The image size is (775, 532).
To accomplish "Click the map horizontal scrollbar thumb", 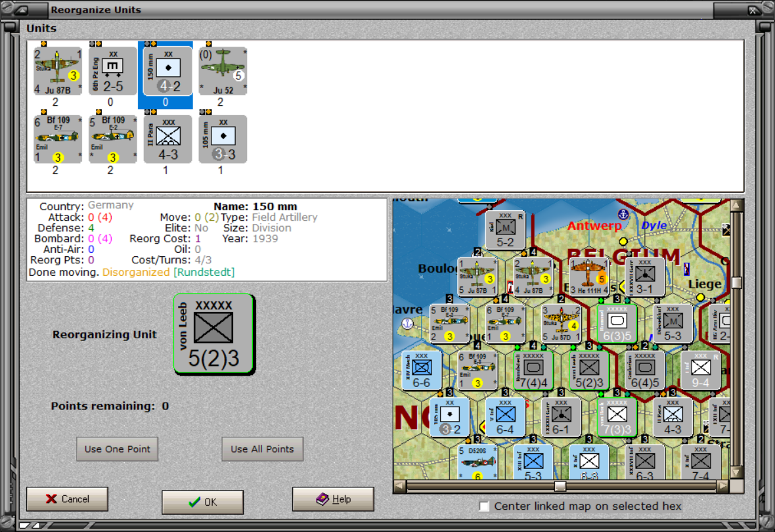I will point(560,487).
